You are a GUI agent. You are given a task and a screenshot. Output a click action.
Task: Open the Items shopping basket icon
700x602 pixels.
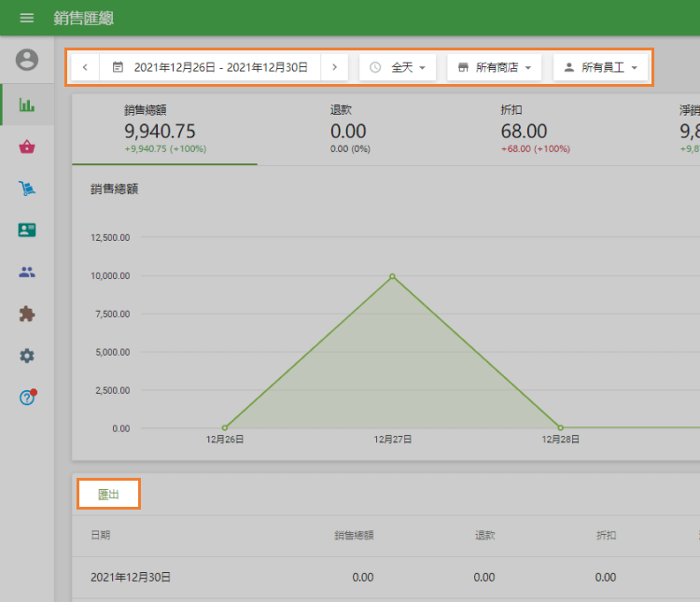click(x=27, y=147)
